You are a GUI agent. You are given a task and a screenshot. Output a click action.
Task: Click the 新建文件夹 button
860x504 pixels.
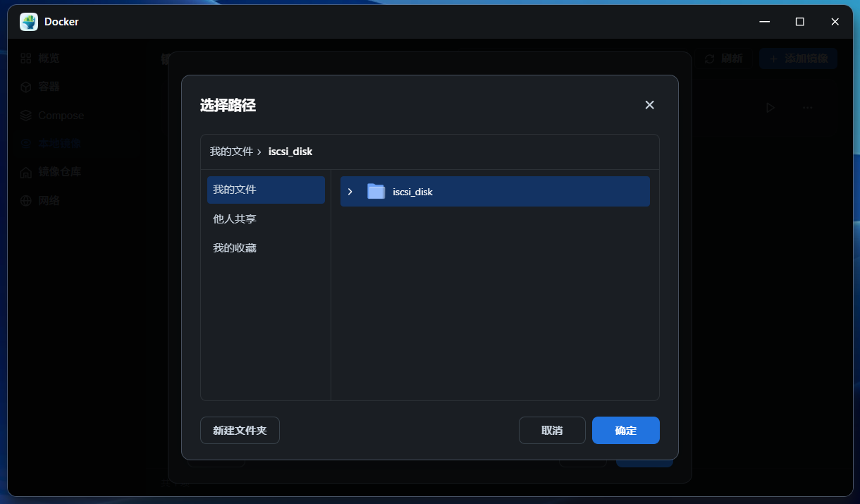pos(240,430)
